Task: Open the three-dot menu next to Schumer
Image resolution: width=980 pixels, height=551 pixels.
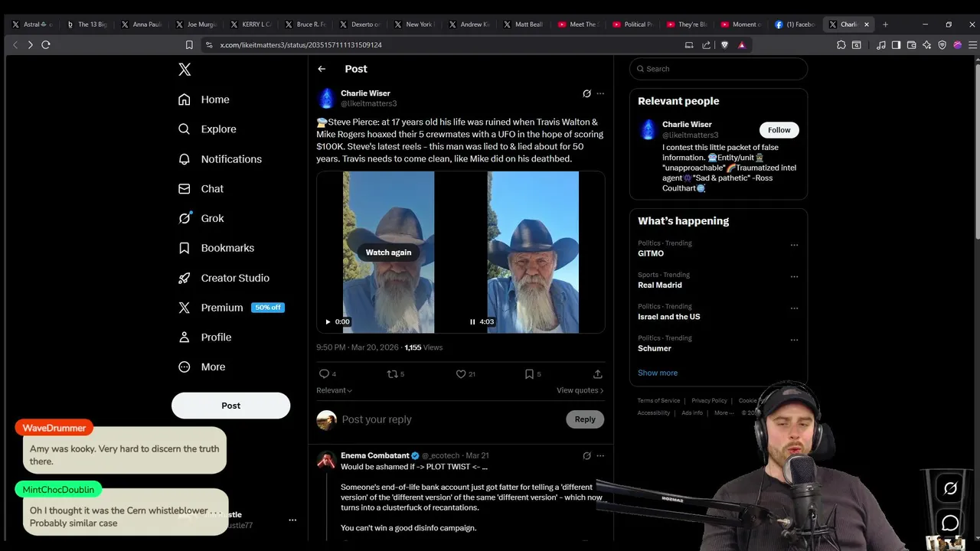Action: point(794,340)
